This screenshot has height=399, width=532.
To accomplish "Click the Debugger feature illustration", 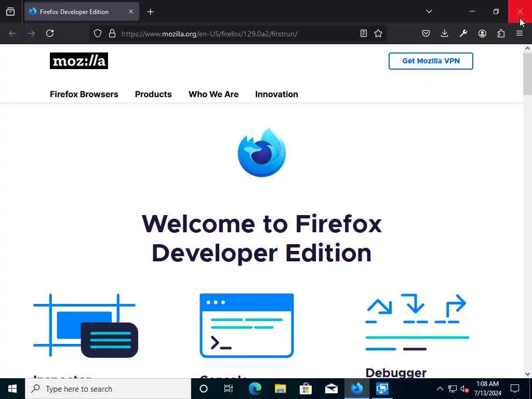I will tap(417, 322).
